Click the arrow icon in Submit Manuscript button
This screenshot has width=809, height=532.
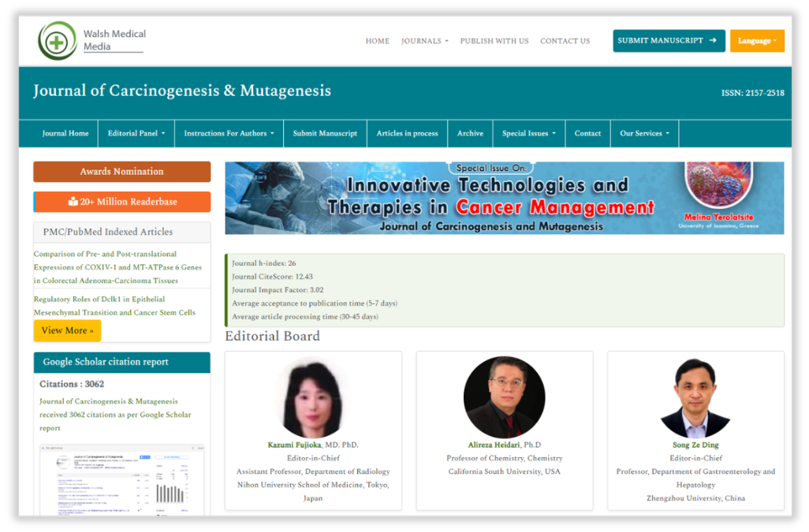tap(712, 41)
